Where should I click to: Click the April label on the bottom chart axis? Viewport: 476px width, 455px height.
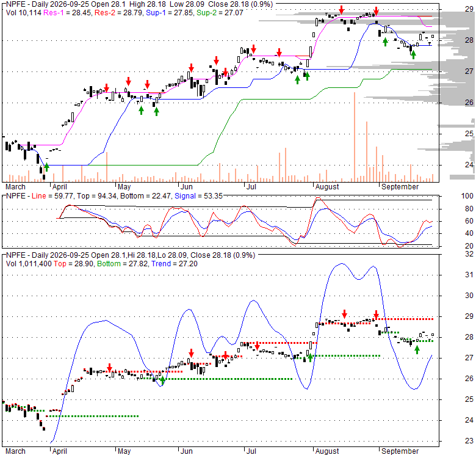[60, 451]
